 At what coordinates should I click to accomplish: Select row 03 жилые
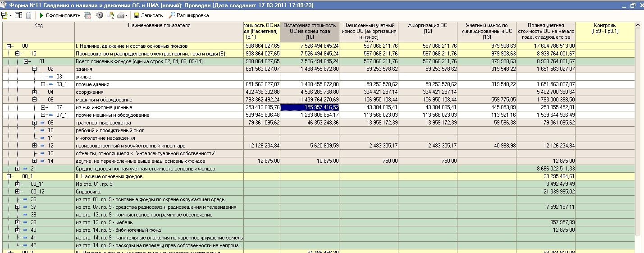318,77
